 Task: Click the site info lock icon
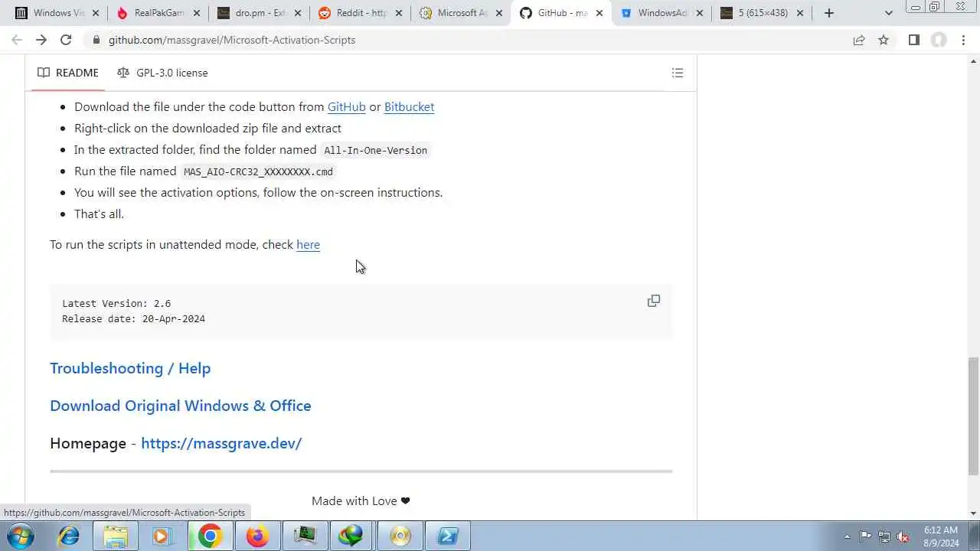tap(96, 40)
